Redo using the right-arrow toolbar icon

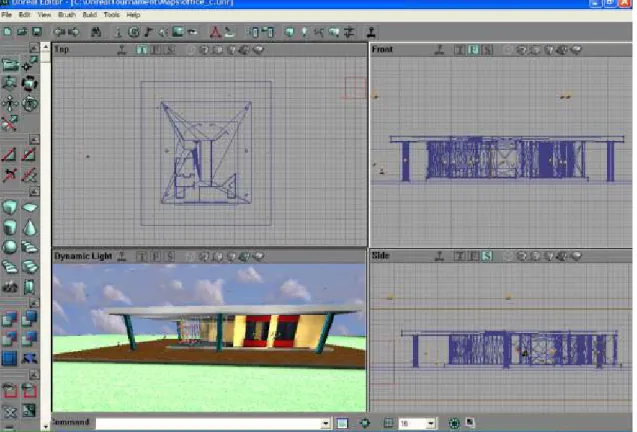pos(74,32)
